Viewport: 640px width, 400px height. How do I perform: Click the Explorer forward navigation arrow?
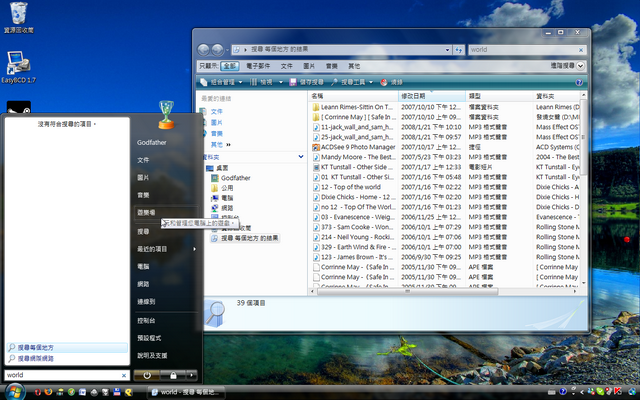tap(218, 50)
